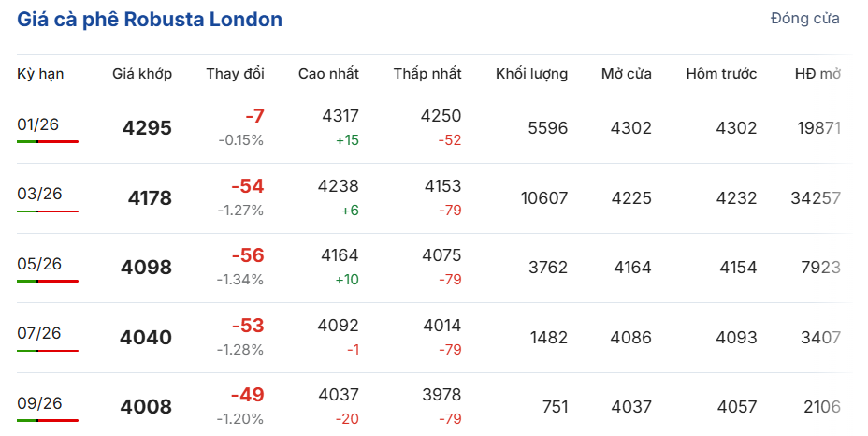Open the 01/26 contract row

(39, 124)
